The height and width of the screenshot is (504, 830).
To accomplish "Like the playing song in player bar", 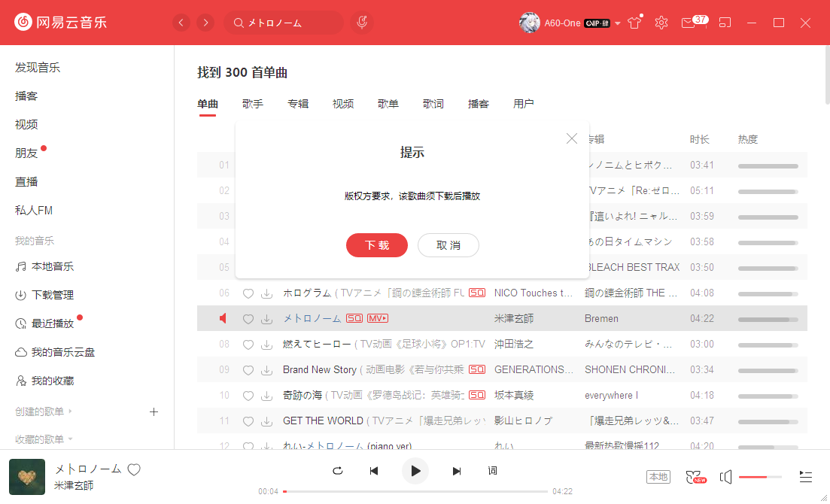I will [134, 469].
